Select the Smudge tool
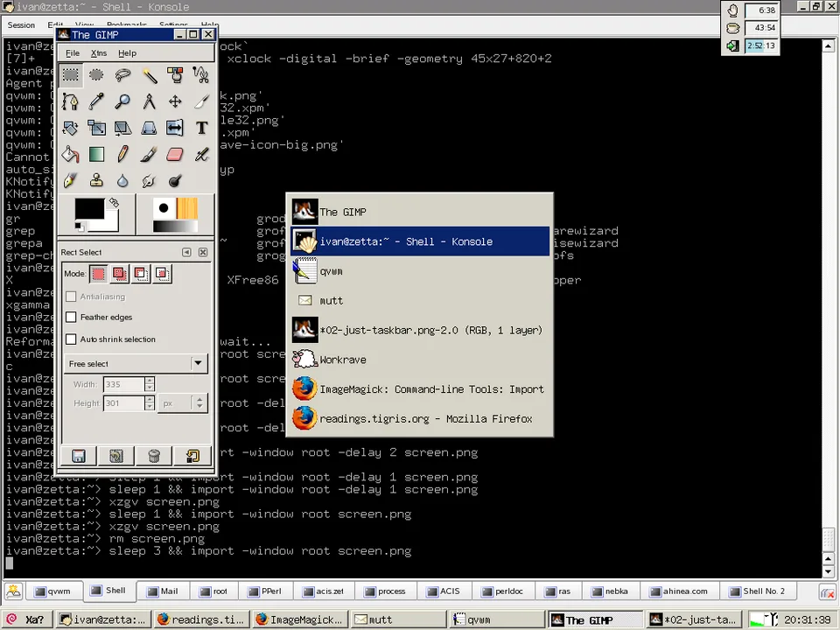Screen dimensions: 840x630 click(149, 180)
